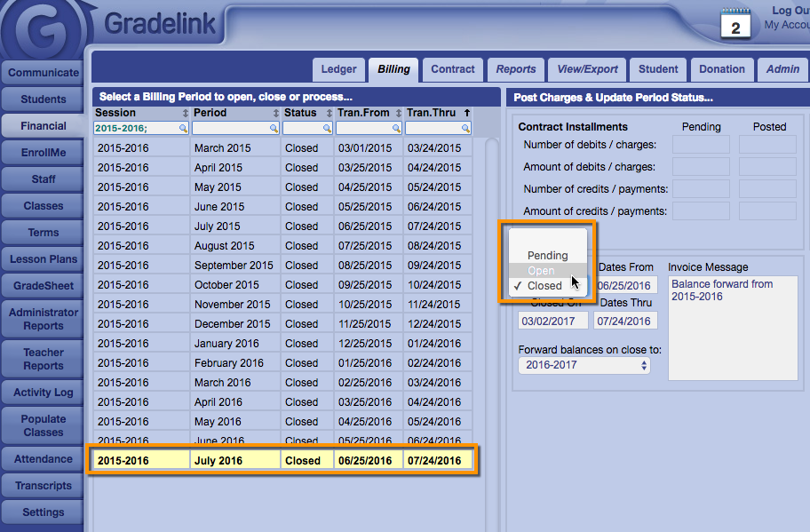
Task: Go to Administrator Reports in sidebar
Action: 44,319
